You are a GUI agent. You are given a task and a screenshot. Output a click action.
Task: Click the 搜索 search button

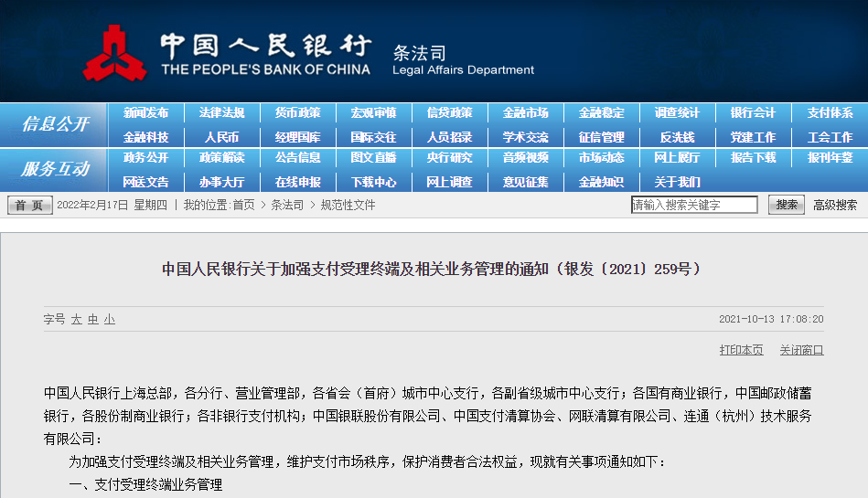[786, 205]
